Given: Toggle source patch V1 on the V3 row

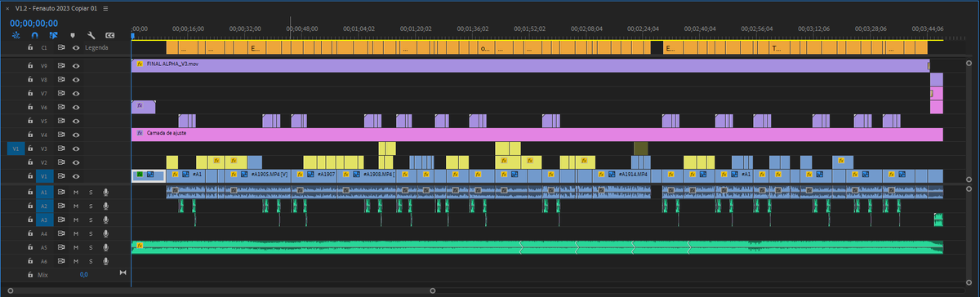Looking at the screenshot, I should point(15,148).
